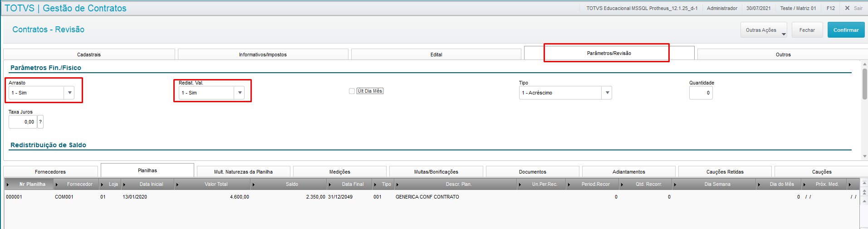Viewport: 868px width, 229px height.
Task: Click Teste / Matriz 01 in header
Action: click(798, 8)
